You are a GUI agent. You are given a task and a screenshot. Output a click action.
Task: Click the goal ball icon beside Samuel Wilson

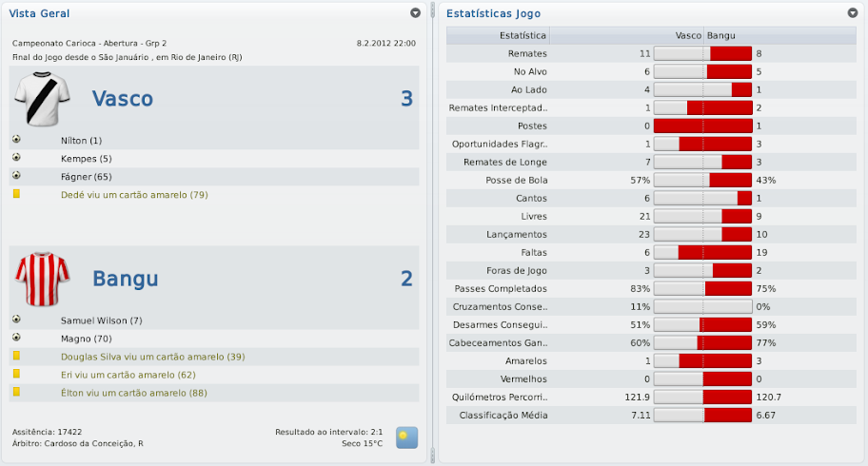(x=16, y=320)
